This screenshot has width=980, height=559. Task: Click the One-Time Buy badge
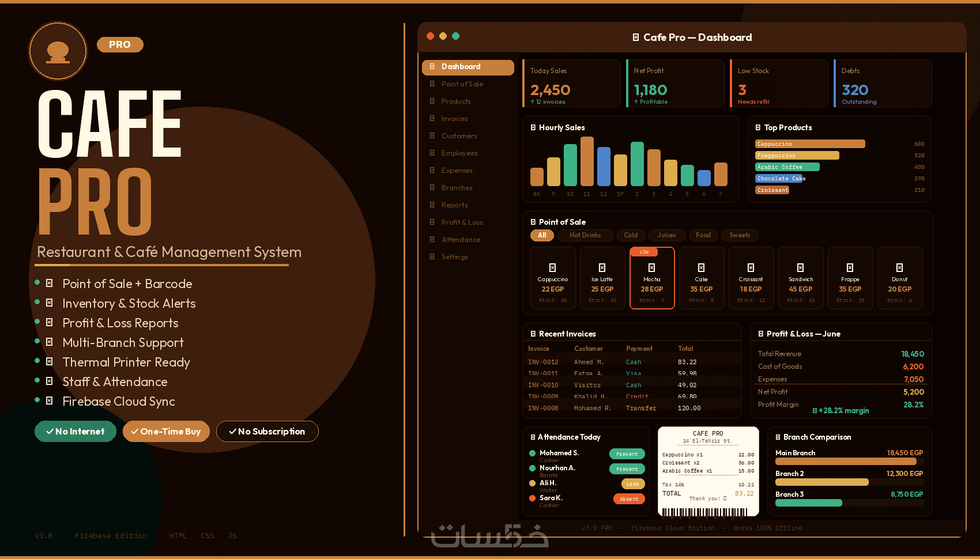(x=166, y=432)
